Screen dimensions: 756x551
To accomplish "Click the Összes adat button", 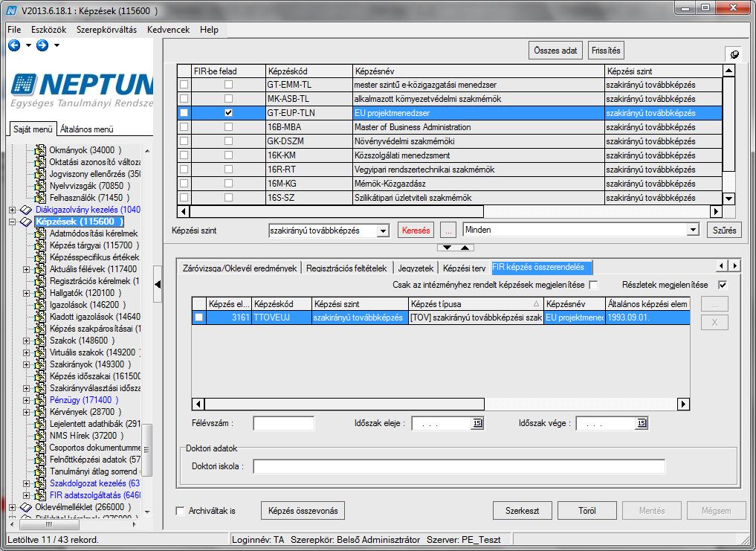I will pos(555,50).
